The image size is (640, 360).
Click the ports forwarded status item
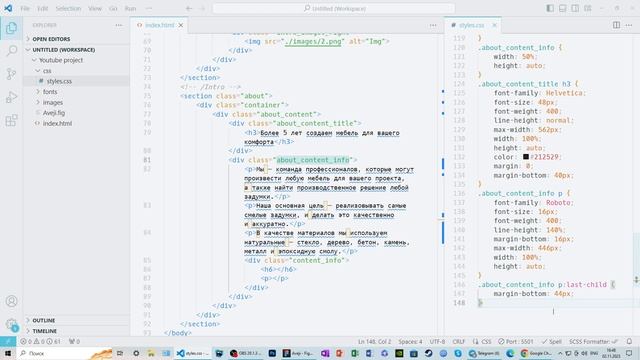(74, 341)
